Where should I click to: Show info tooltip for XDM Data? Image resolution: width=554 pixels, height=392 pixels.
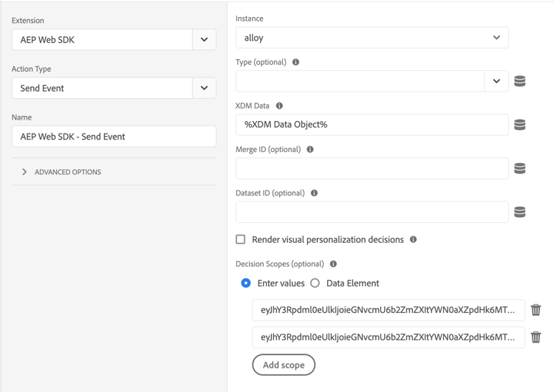pyautogui.click(x=279, y=106)
